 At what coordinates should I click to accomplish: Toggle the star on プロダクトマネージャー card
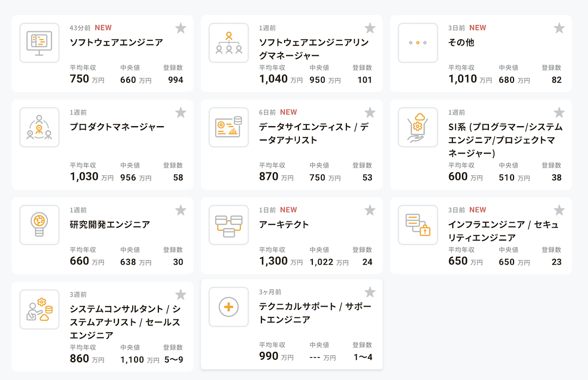[x=181, y=113]
